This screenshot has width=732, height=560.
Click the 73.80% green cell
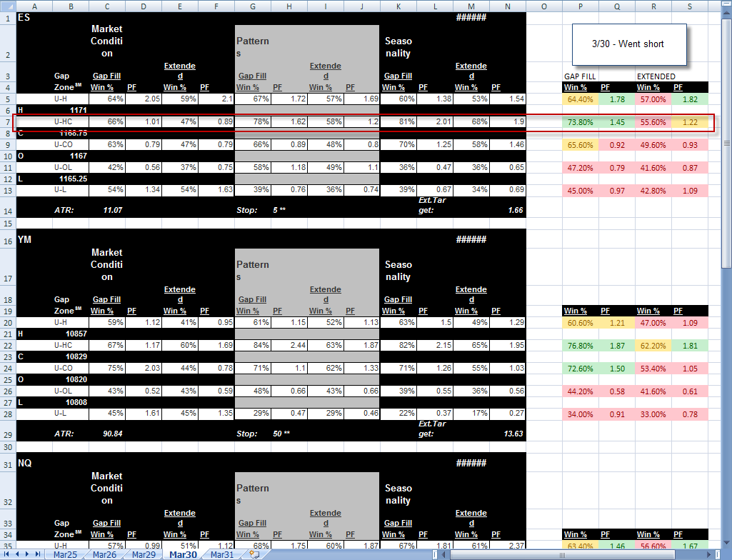tap(581, 122)
